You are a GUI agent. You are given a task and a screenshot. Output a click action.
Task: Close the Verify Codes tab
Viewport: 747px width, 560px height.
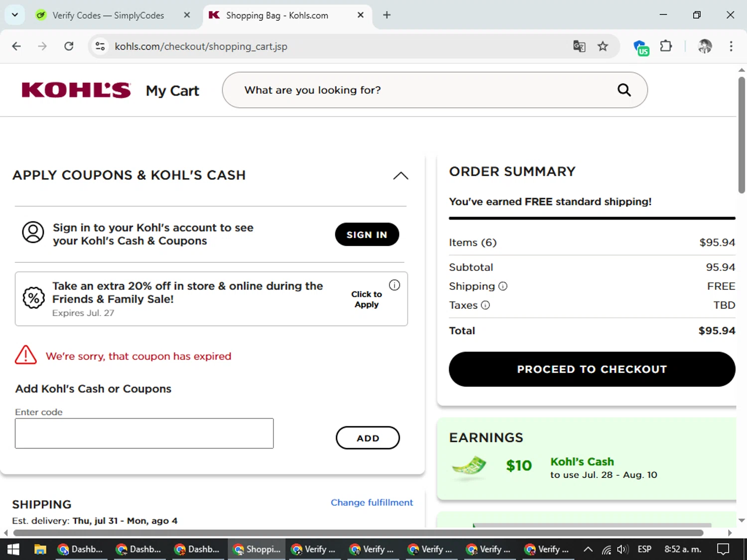click(x=187, y=15)
